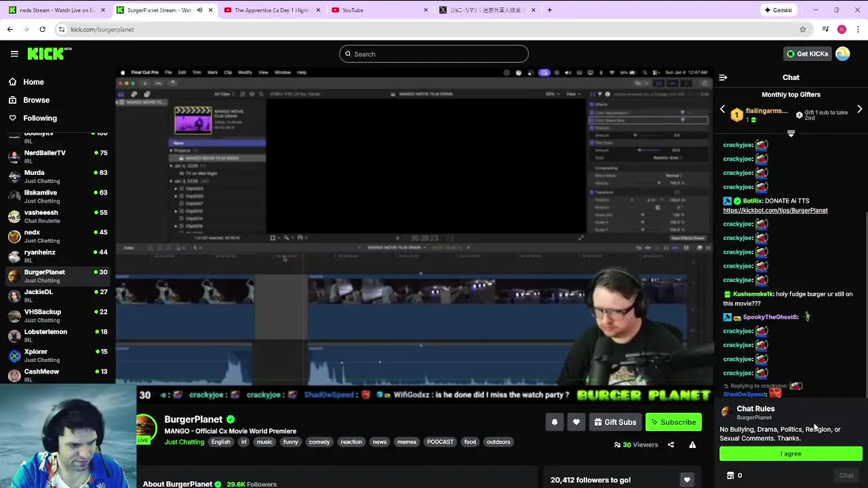Click the KICK logo
868x488 pixels.
(x=49, y=54)
